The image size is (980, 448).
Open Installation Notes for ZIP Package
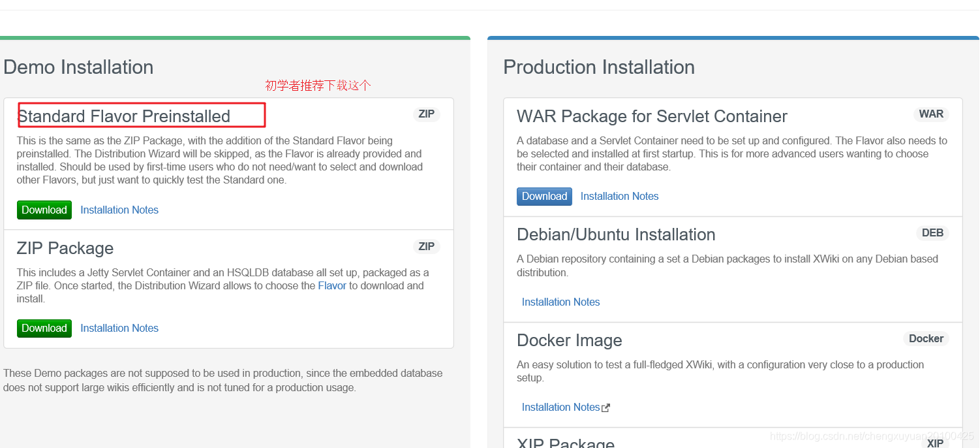tap(119, 328)
